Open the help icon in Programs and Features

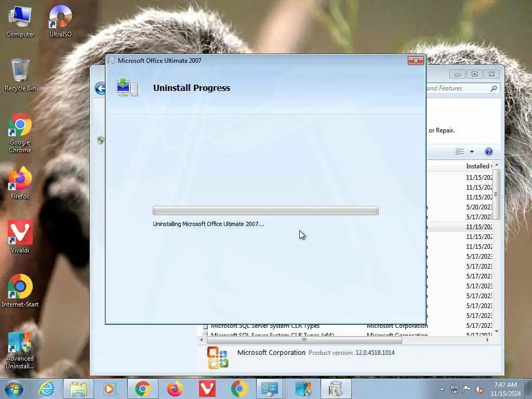click(x=488, y=152)
